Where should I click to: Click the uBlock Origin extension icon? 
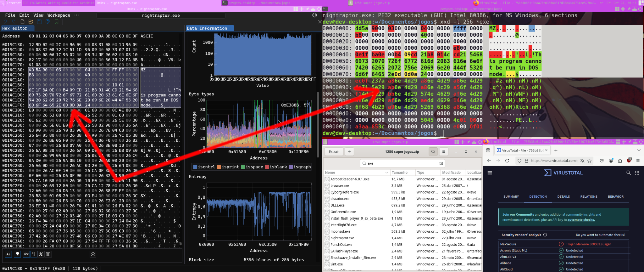[629, 160]
